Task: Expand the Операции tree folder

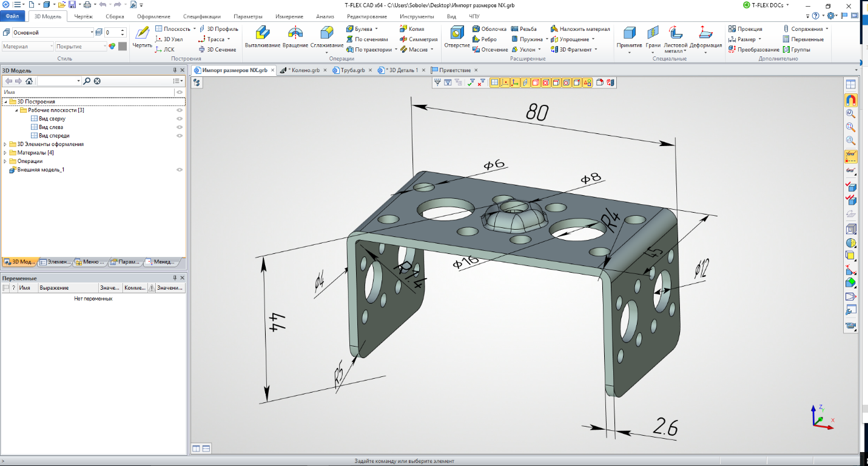Action: pyautogui.click(x=5, y=161)
